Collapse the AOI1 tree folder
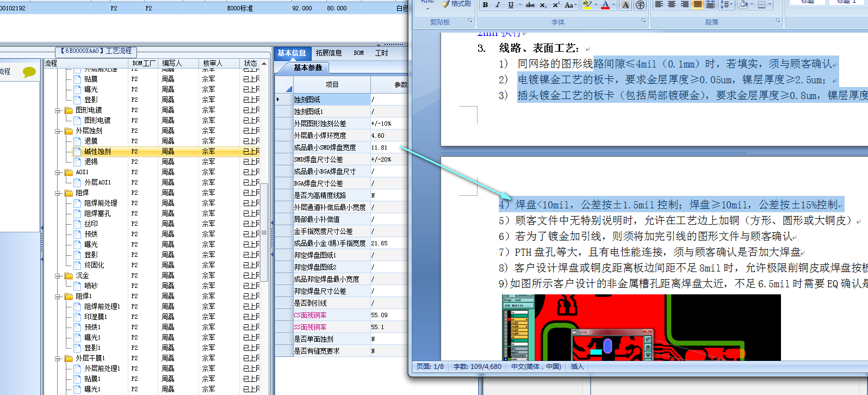The image size is (868, 395). pos(58,172)
